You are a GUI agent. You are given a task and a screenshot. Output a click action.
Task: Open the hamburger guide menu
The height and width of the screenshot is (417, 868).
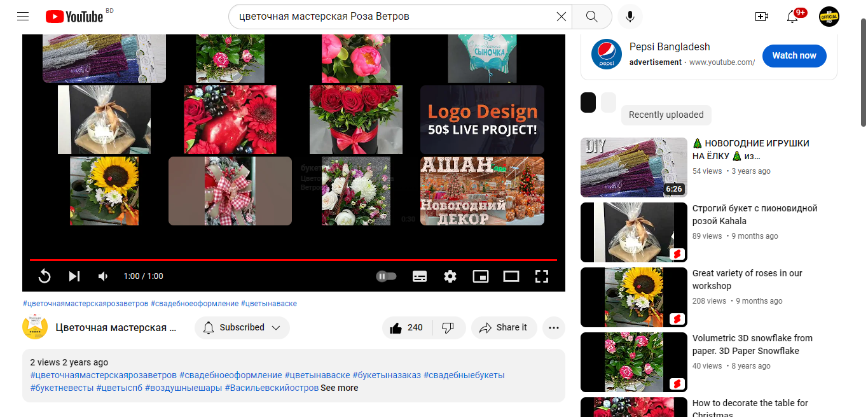[x=23, y=17]
